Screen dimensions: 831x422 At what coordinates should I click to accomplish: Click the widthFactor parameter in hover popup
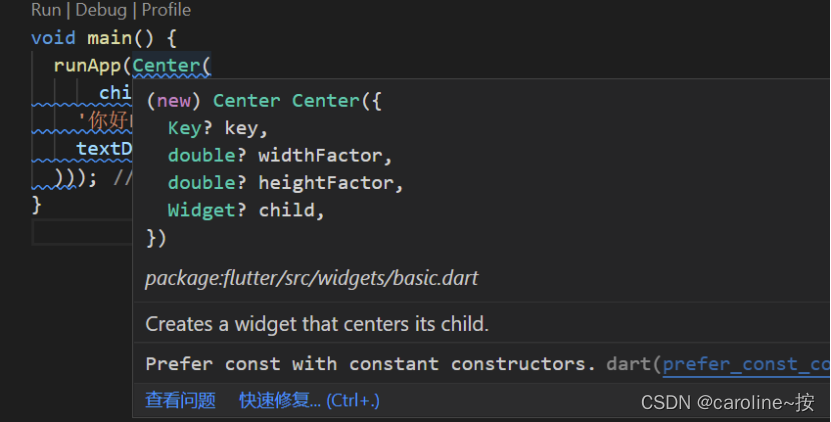(320, 156)
